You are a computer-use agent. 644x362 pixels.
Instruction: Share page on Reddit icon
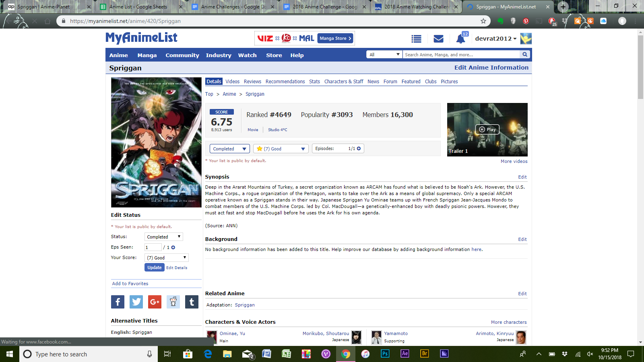[173, 302]
